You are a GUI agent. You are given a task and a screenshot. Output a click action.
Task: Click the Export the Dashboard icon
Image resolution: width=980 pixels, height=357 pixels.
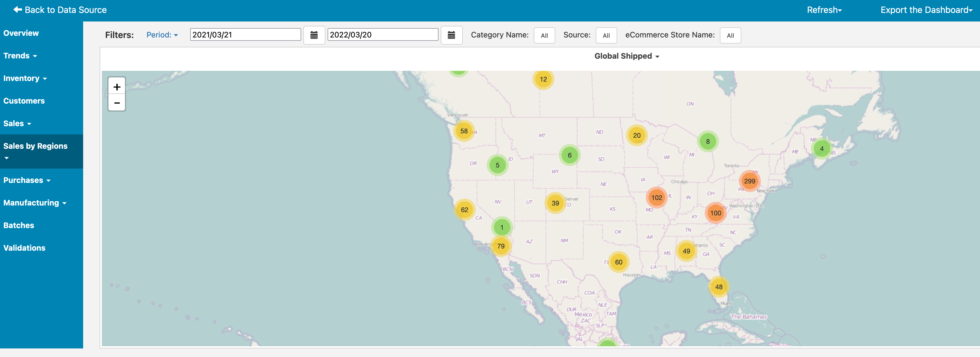[927, 9]
